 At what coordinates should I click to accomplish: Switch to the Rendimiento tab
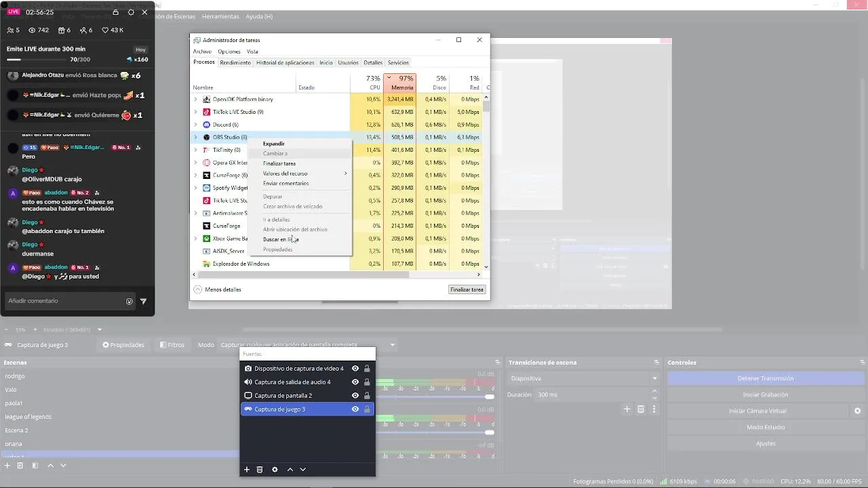(x=235, y=62)
